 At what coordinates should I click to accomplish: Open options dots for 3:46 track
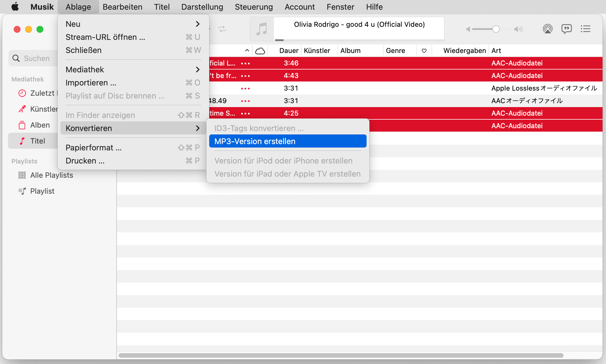(x=245, y=63)
